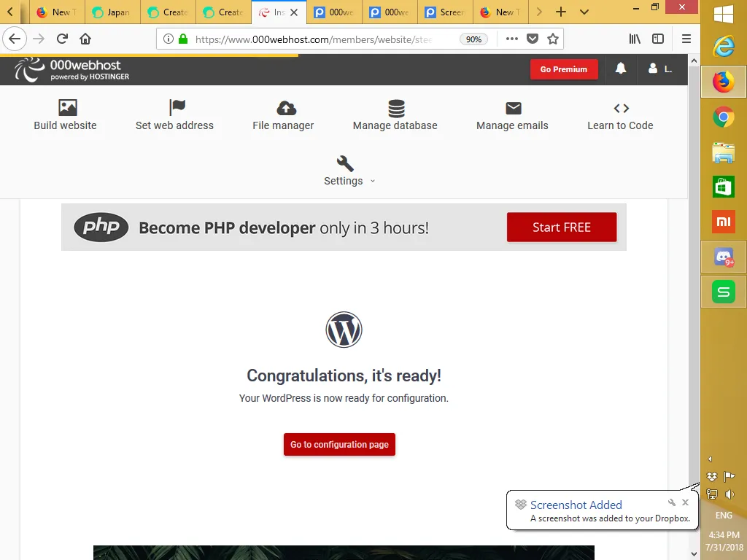Open user account menu
The image size is (747, 560).
click(659, 69)
